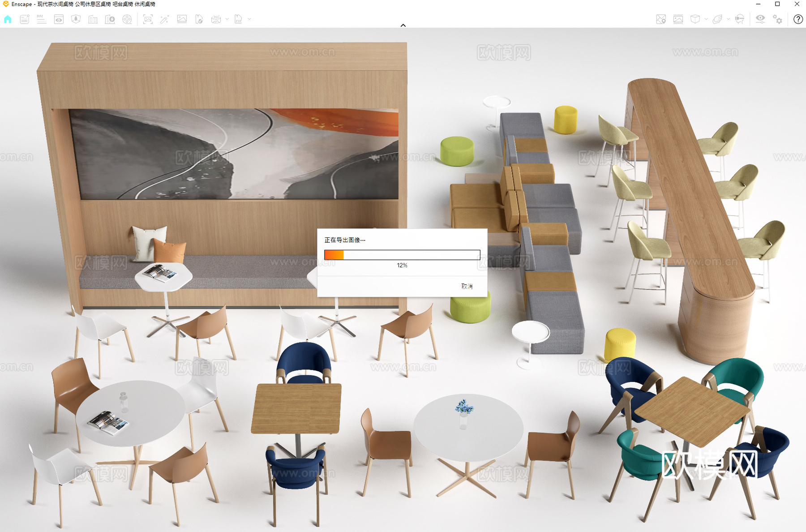This screenshot has width=806, height=532.
Task: Open visual settings with the eye icon
Action: tap(760, 19)
